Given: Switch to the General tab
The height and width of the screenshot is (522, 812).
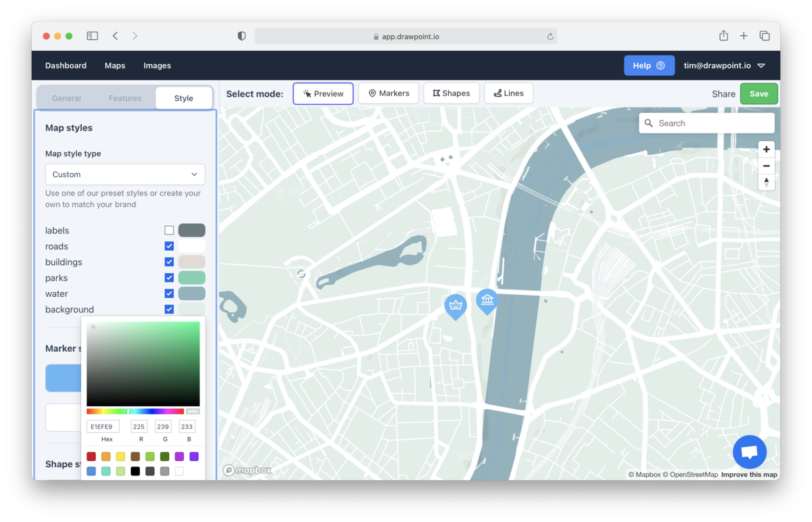Looking at the screenshot, I should 66,98.
